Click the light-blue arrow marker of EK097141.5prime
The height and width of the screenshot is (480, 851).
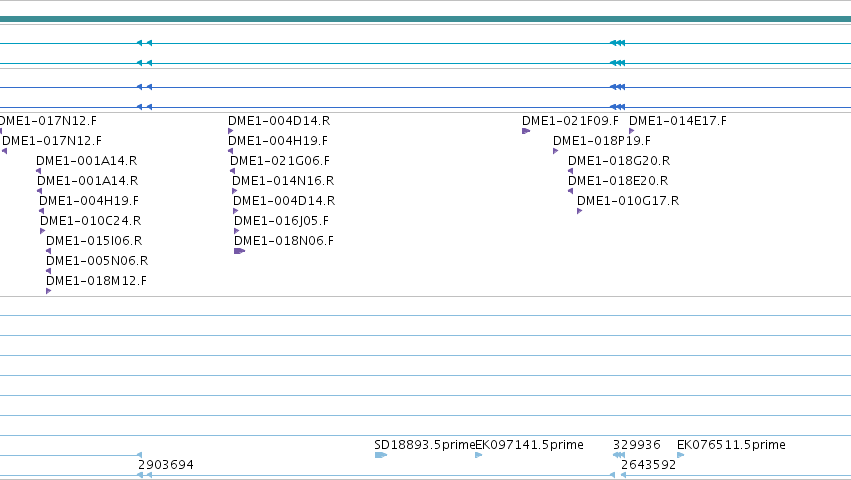[x=479, y=455]
